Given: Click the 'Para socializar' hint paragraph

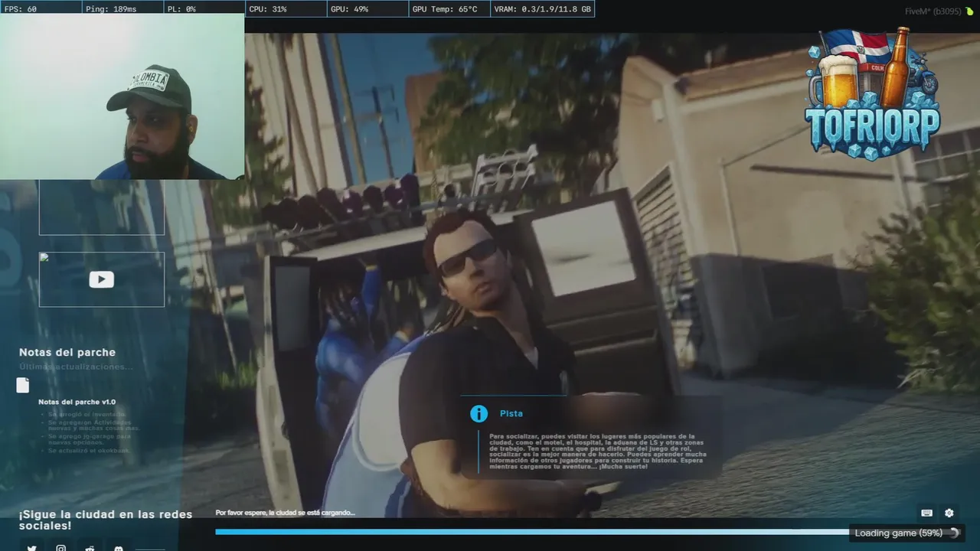Looking at the screenshot, I should (598, 452).
